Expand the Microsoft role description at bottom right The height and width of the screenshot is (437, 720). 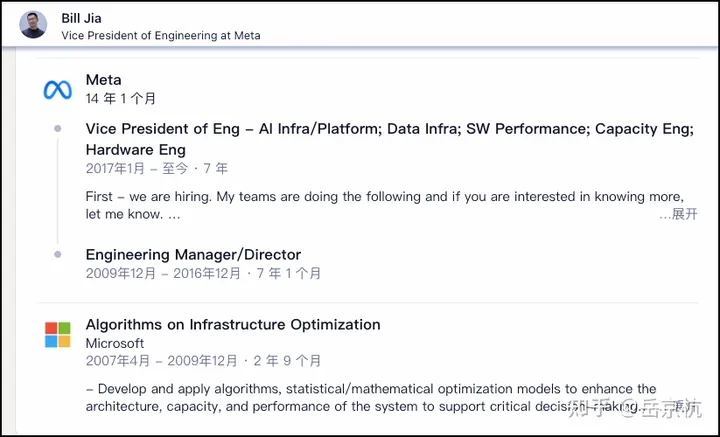pos(681,406)
